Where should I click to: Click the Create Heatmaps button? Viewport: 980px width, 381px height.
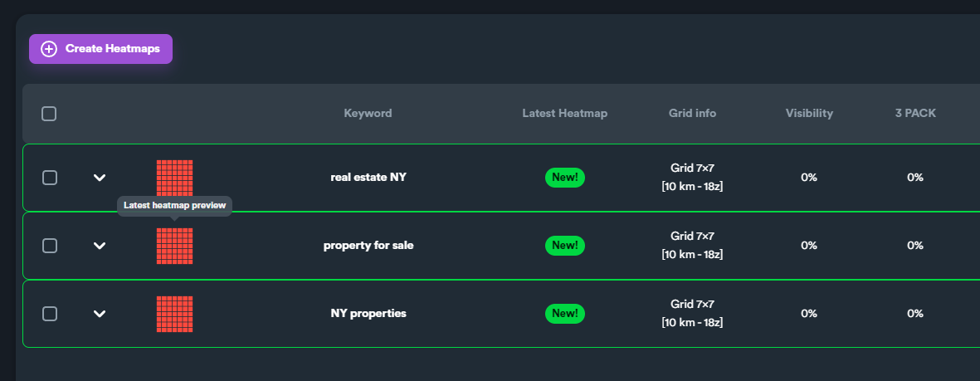[x=100, y=49]
